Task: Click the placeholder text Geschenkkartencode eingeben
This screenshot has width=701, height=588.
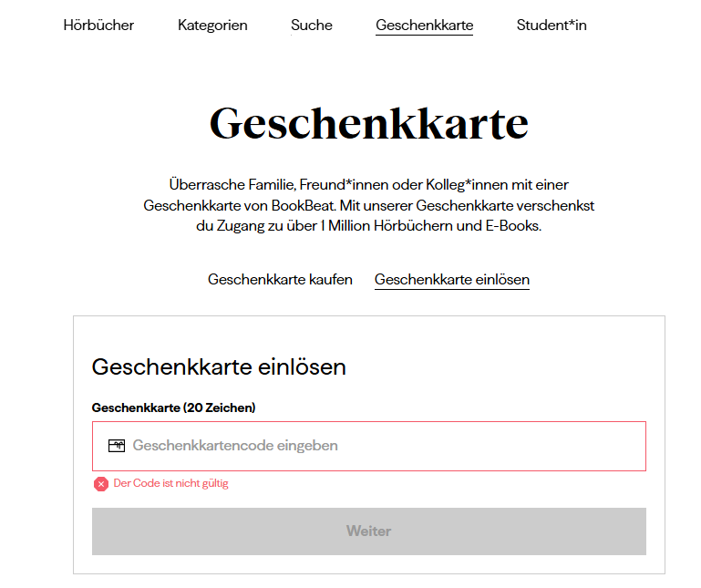Action: pyautogui.click(x=235, y=446)
